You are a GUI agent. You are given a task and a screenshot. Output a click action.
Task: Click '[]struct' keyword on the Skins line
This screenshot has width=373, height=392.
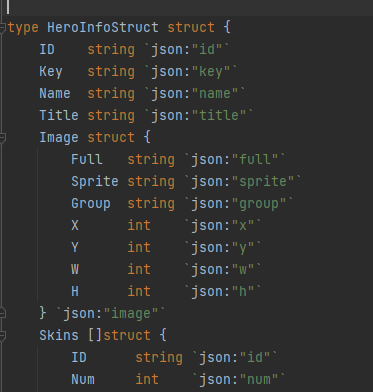click(x=119, y=335)
